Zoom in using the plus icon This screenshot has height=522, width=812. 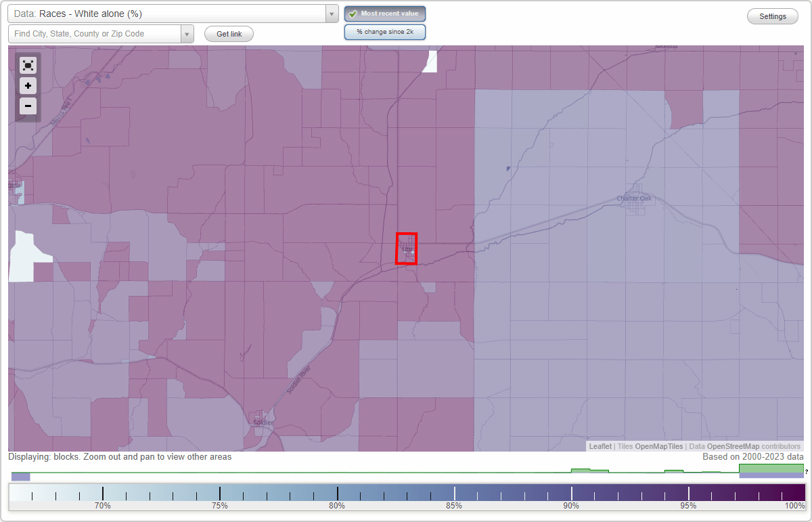point(28,85)
